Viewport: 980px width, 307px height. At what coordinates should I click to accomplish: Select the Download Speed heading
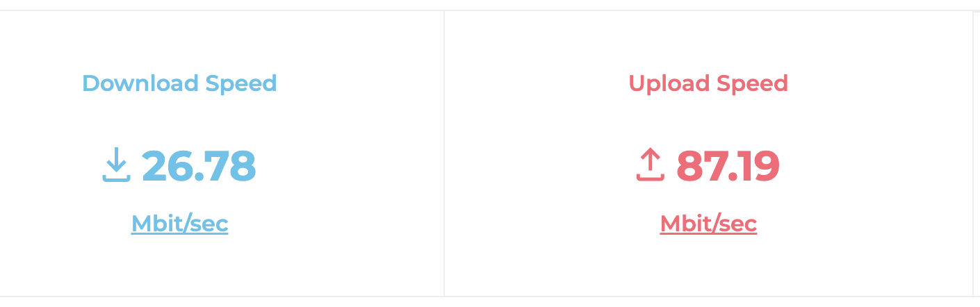click(179, 84)
